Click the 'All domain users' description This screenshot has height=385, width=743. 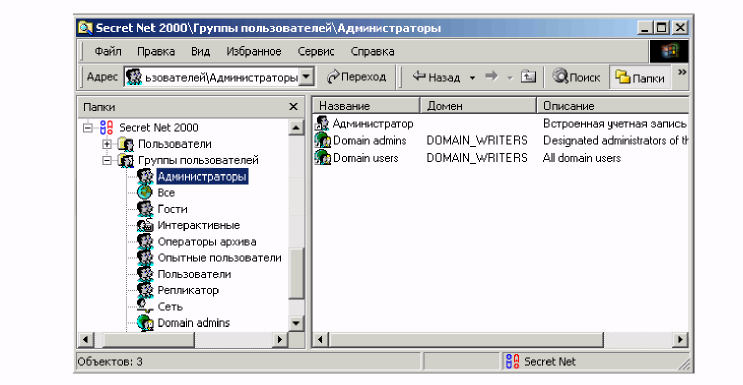(x=581, y=158)
